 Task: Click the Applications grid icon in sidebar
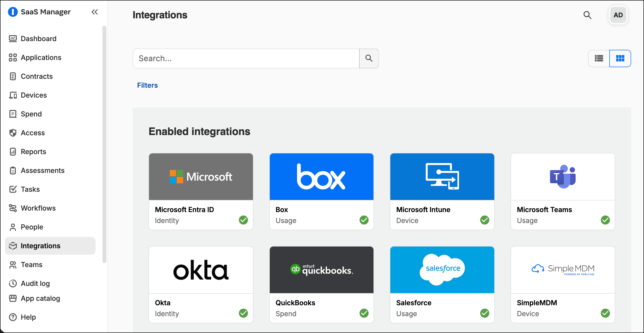[x=13, y=57]
